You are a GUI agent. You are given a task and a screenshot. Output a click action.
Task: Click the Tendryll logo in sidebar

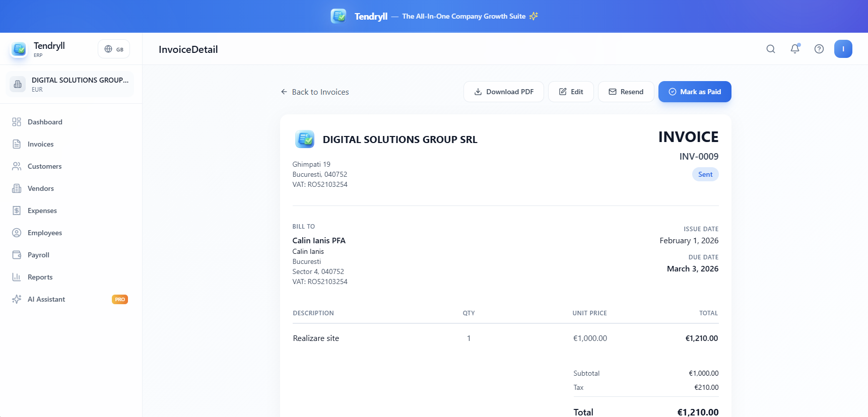(x=19, y=49)
